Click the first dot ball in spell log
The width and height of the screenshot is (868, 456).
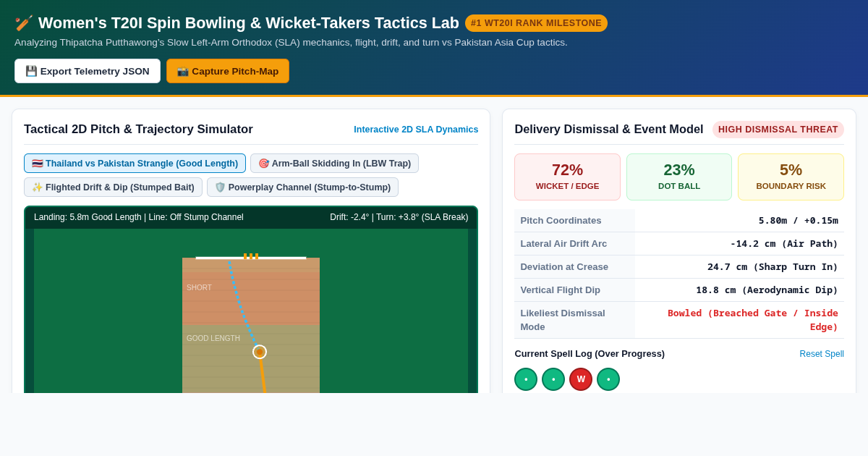click(x=526, y=379)
